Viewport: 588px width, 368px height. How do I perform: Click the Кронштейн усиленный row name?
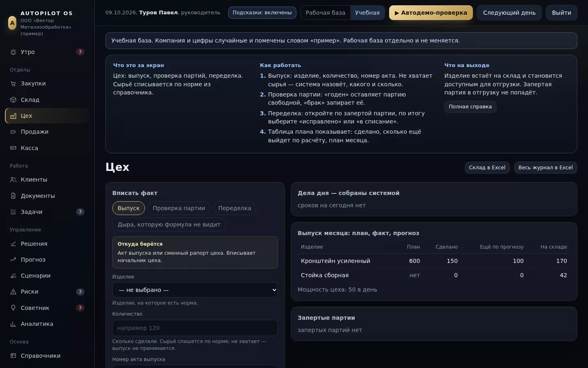tap(336, 261)
